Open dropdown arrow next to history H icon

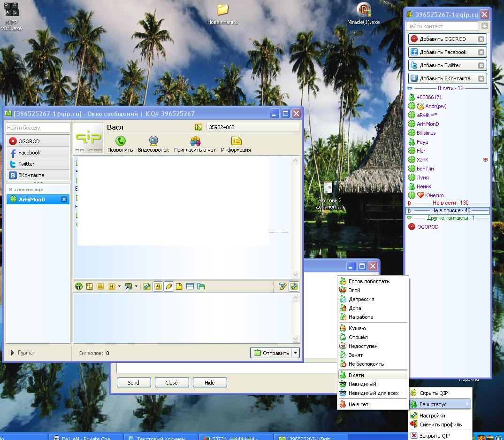coord(119,286)
